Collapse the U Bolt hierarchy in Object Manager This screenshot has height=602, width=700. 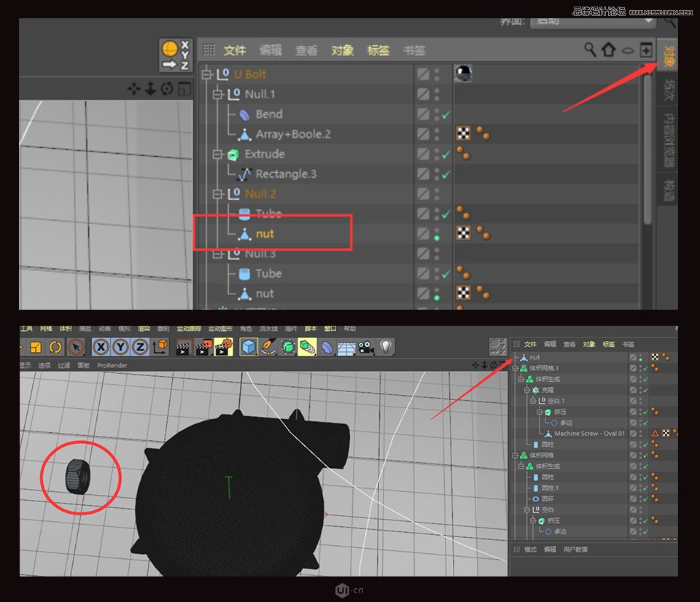coord(208,74)
